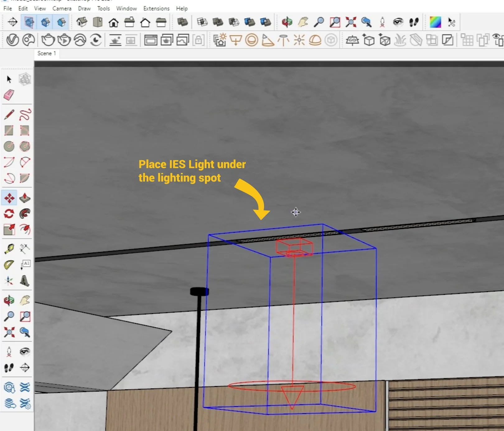This screenshot has height=431, width=504.
Task: Add a V-Ray Rectangle Light
Action: [236, 40]
